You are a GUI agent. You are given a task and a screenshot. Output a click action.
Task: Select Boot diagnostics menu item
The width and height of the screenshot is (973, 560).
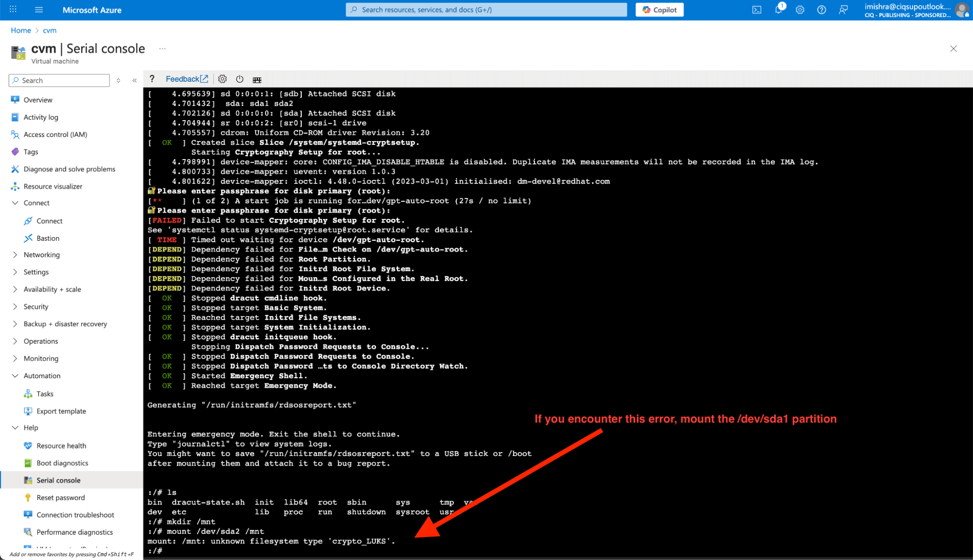tap(62, 463)
